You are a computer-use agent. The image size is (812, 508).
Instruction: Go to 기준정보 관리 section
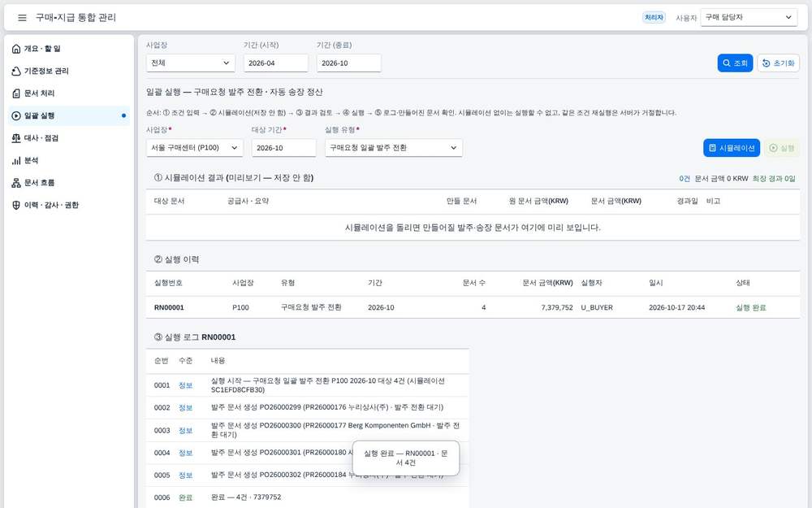tap(69, 71)
